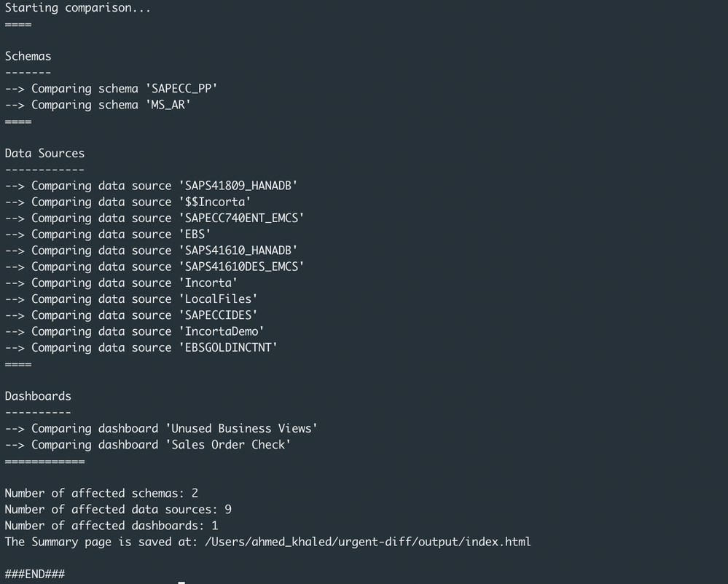Click the 'Starting comparison...' line

click(x=77, y=8)
